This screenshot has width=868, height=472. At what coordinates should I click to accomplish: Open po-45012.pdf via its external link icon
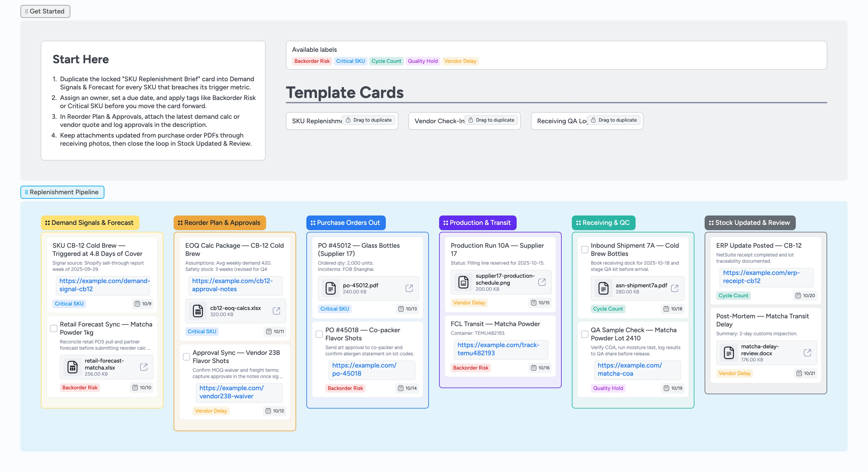[x=409, y=288]
